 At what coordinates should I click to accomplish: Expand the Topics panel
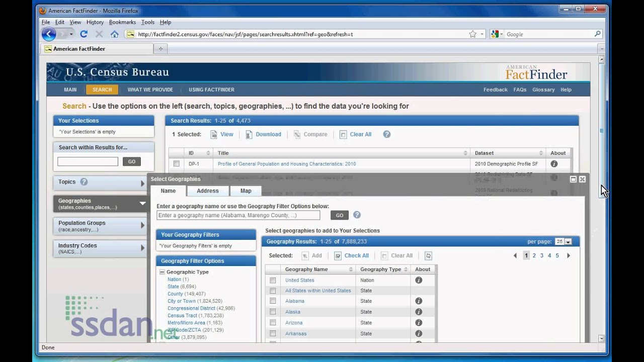(x=100, y=183)
